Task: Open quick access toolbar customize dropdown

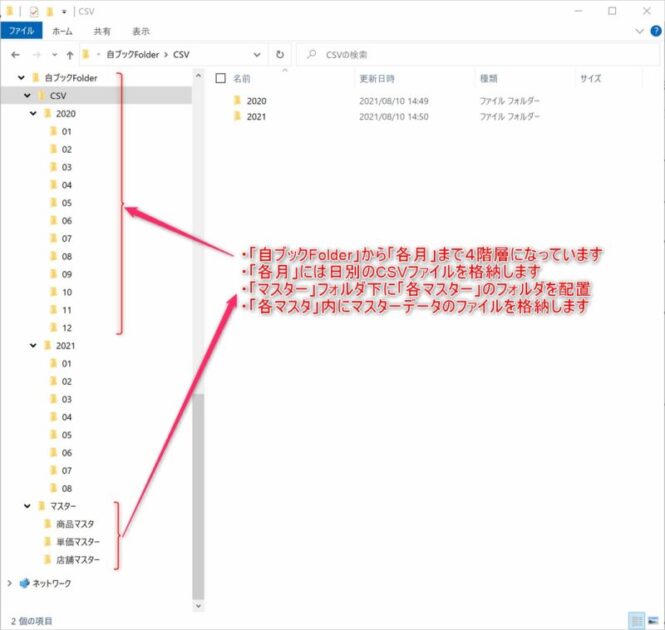Action: coord(64,11)
